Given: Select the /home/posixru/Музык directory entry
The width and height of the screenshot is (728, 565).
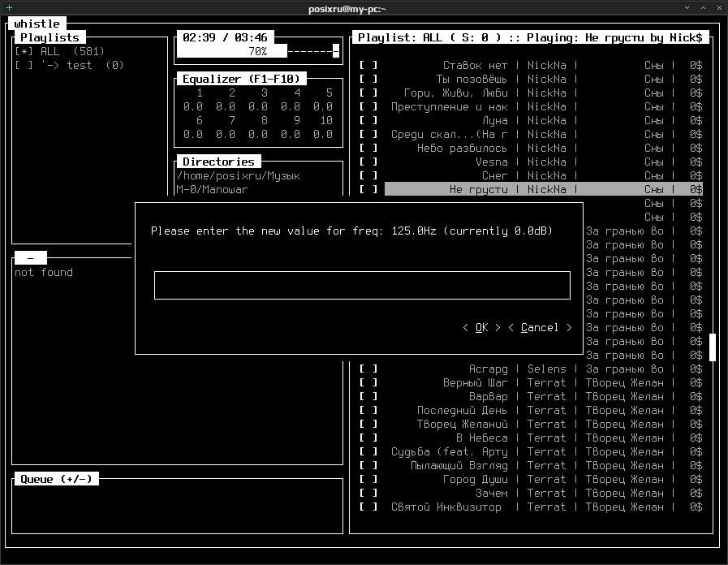Looking at the screenshot, I should (238, 176).
